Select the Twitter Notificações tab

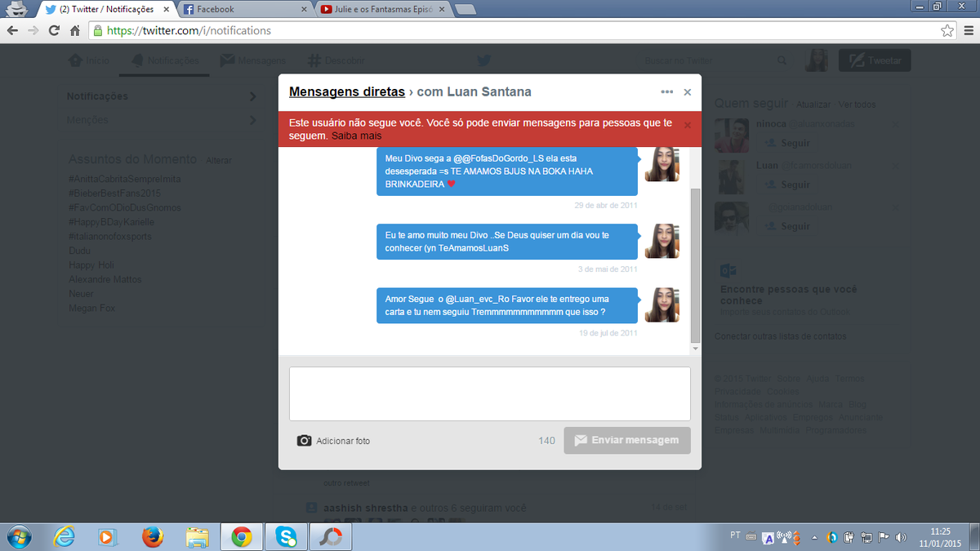pos(106,9)
